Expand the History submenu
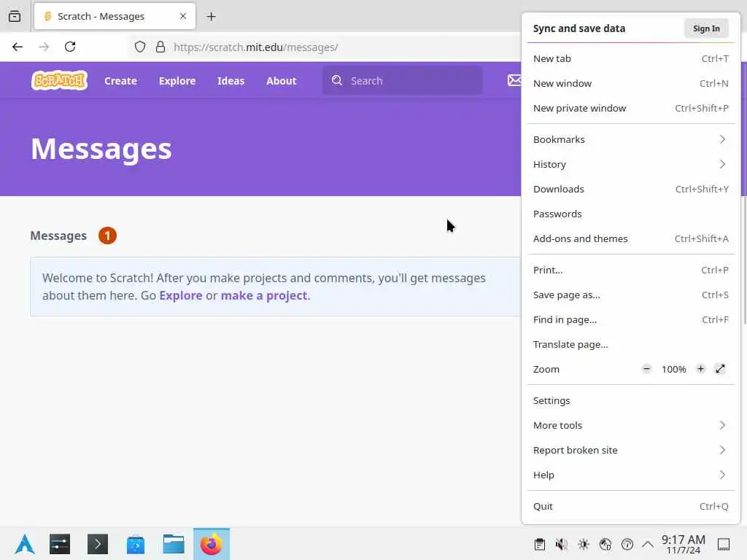 pos(631,164)
